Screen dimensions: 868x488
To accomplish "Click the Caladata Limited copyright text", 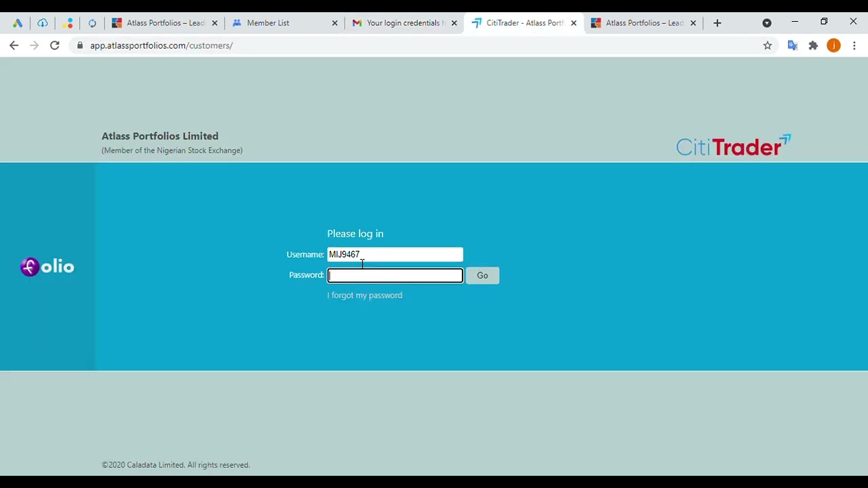I will pos(176,465).
